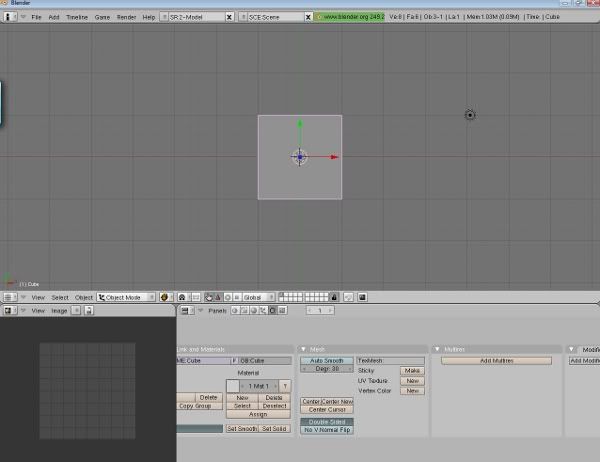Click the blender.org 249.2 logo banner
The image size is (600, 462).
pos(350,17)
